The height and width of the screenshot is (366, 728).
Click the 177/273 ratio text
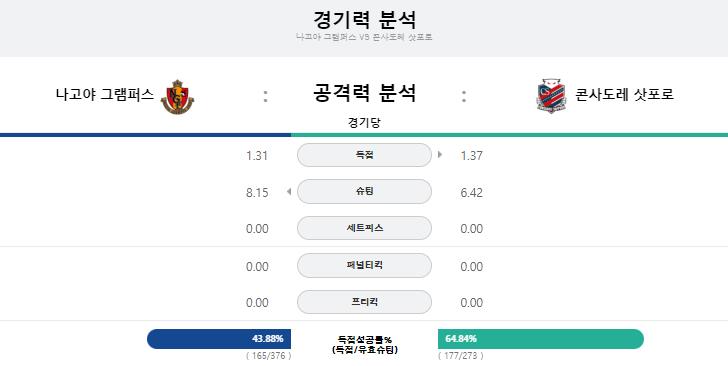pyautogui.click(x=461, y=356)
